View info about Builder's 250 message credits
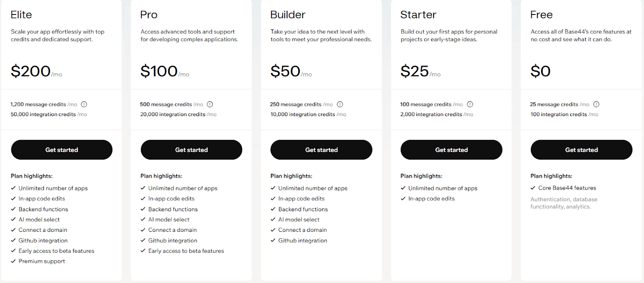Screen dimensions: 644x283 pyautogui.click(x=340, y=104)
